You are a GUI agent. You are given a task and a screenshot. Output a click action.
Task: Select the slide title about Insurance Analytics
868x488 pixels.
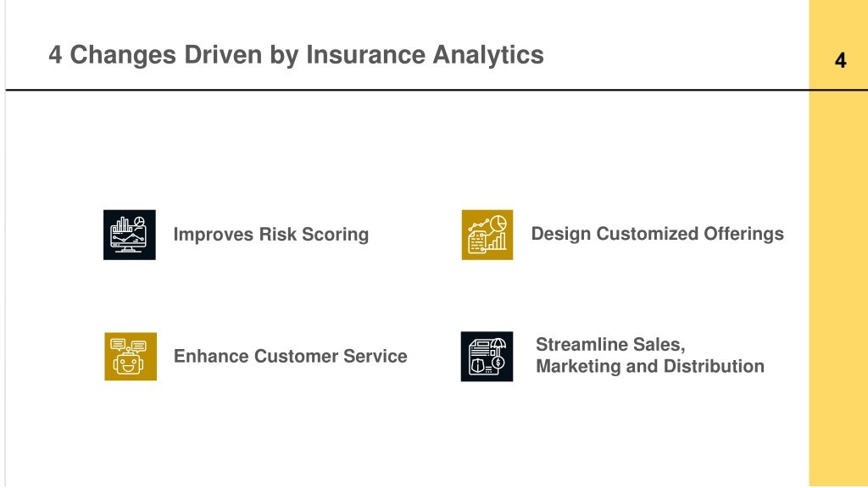(x=296, y=55)
